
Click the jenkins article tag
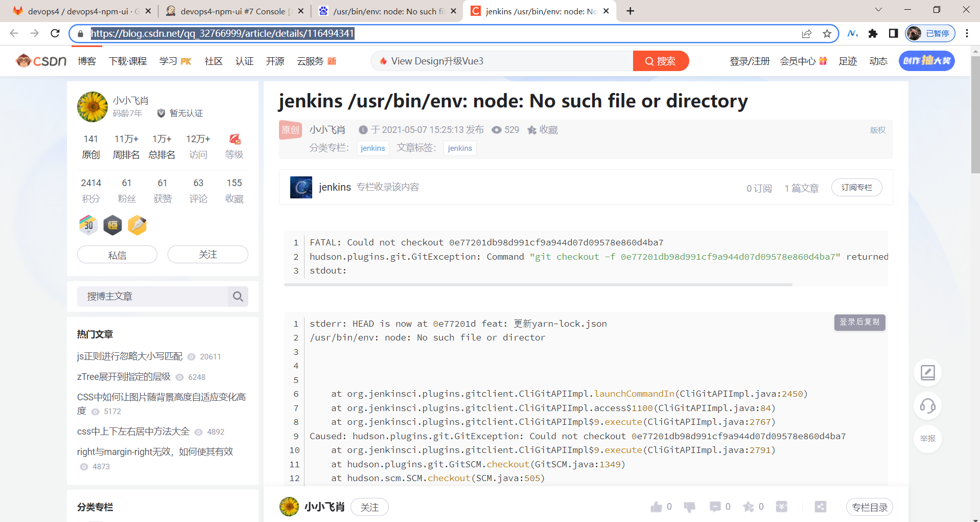pos(460,148)
